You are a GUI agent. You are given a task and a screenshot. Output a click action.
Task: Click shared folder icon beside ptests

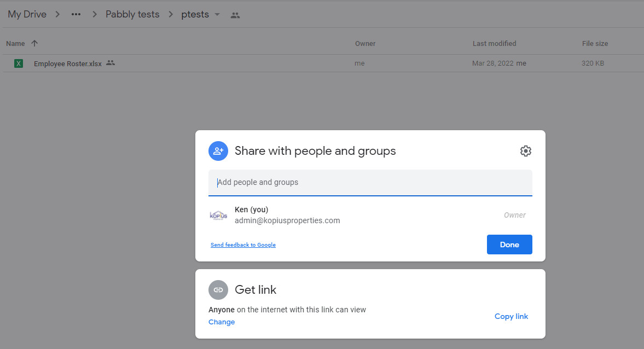point(235,15)
